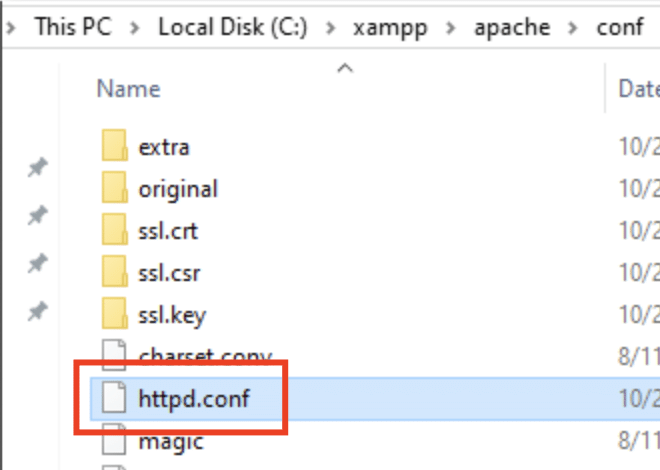660x470 pixels.
Task: Select the httpd.conf file name
Action: (194, 398)
